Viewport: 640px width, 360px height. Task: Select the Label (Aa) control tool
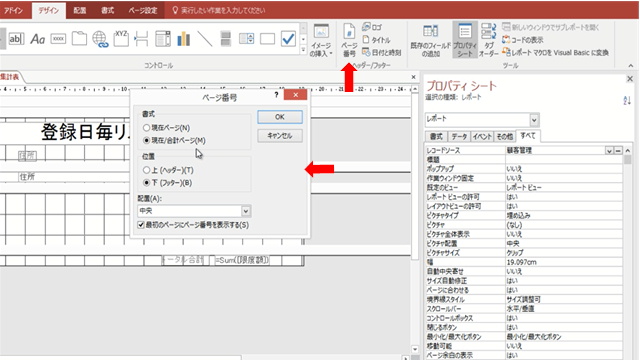[x=38, y=39]
